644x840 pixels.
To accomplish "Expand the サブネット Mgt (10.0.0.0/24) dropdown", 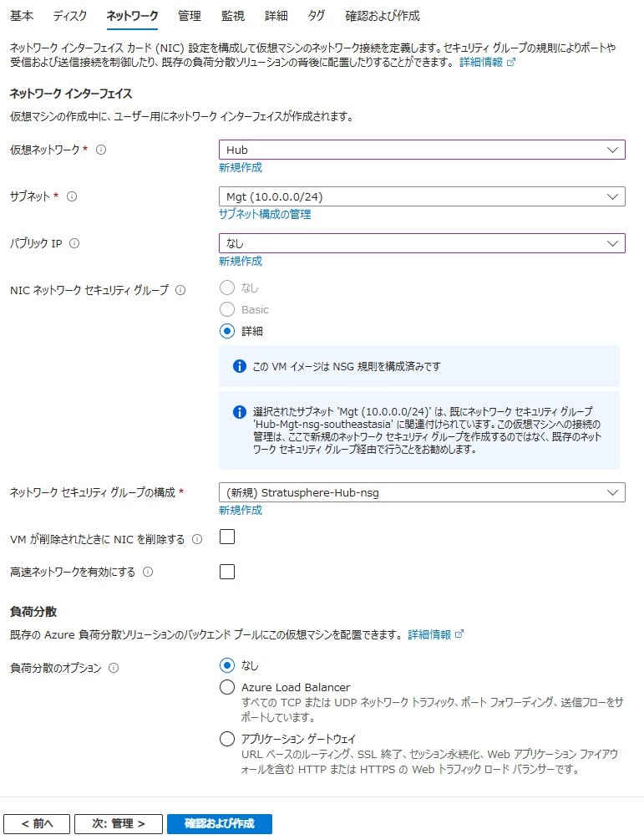I will pos(422,196).
